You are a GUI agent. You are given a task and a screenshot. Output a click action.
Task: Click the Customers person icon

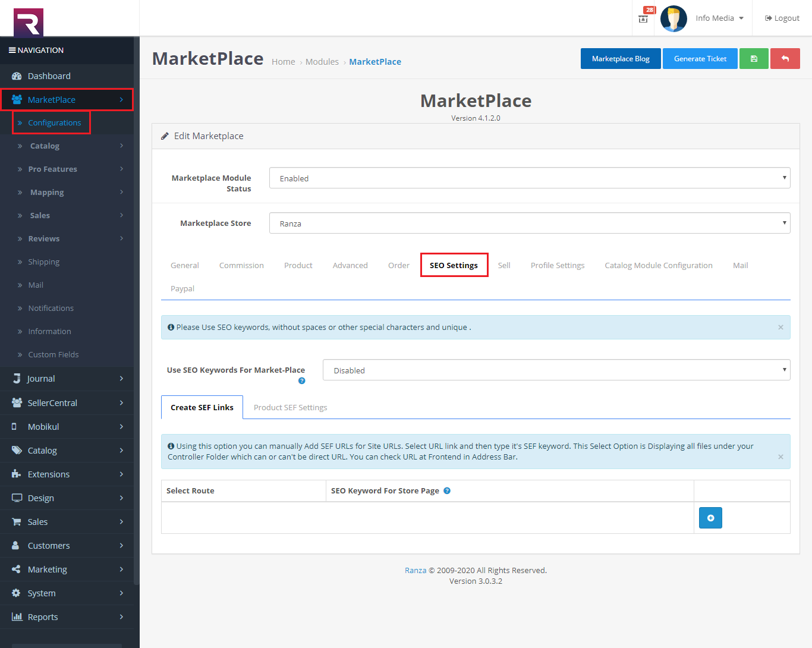pyautogui.click(x=17, y=546)
